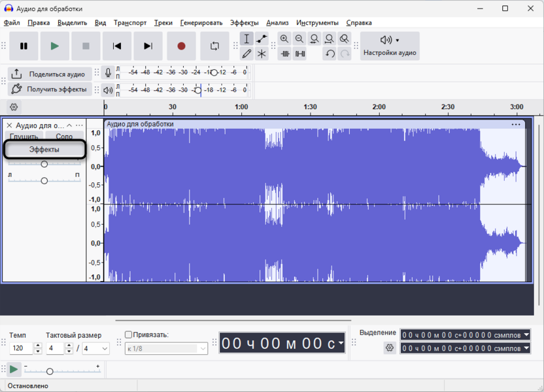Open selection end format dropdown arrow
This screenshot has width=544, height=392.
click(x=526, y=348)
